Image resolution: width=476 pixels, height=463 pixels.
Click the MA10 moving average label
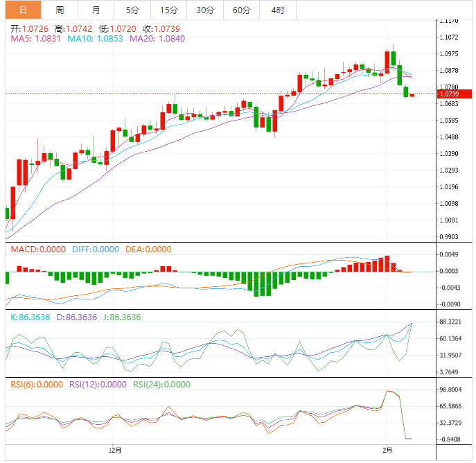tap(95, 39)
